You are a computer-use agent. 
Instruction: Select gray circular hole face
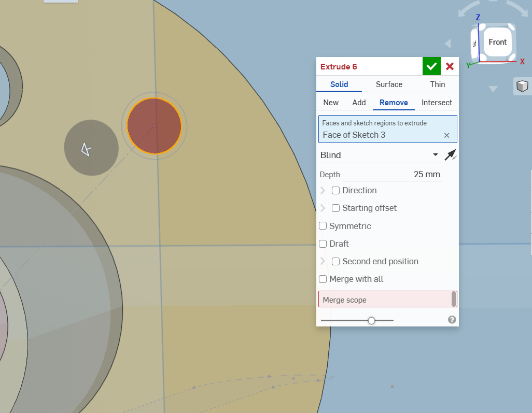pyautogui.click(x=91, y=148)
